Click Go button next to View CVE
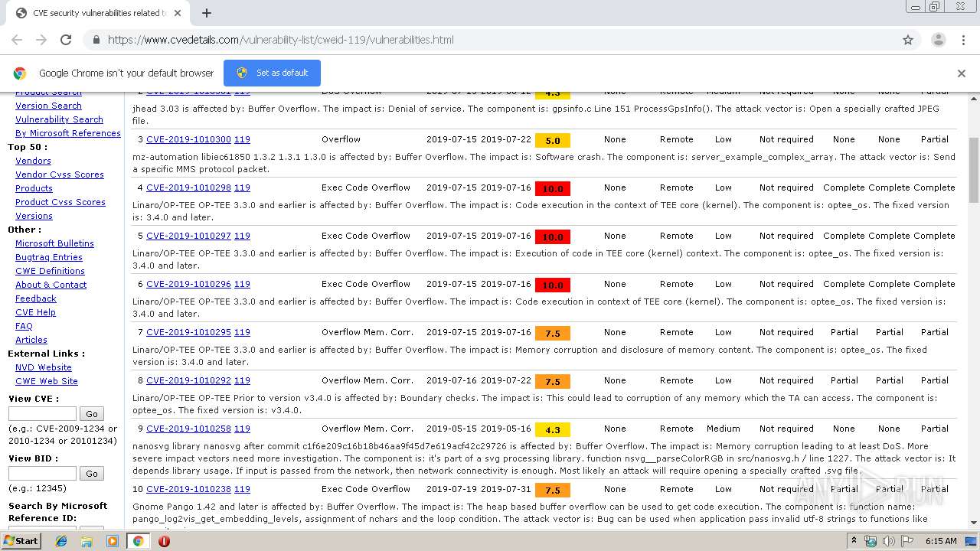Viewport: 980px width, 551px height. [x=92, y=413]
